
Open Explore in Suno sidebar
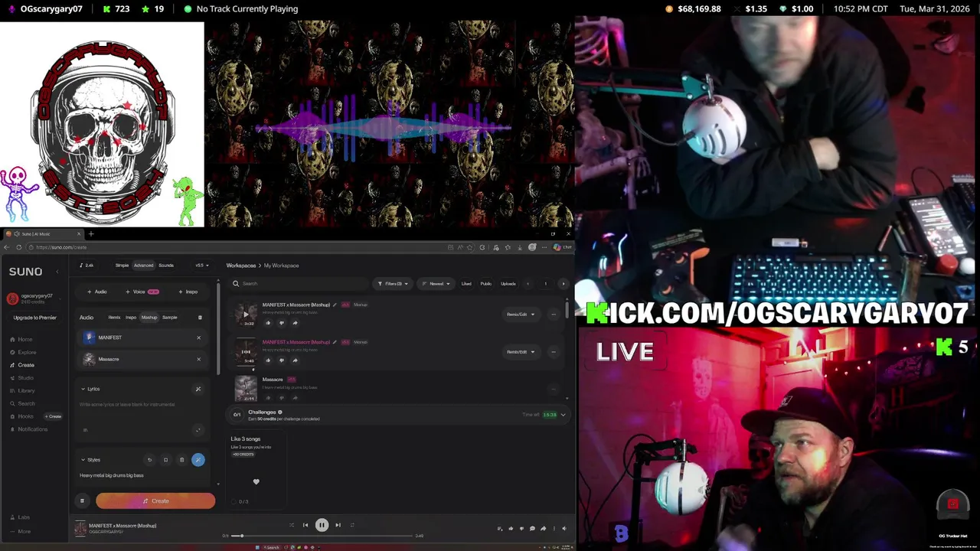[23, 352]
